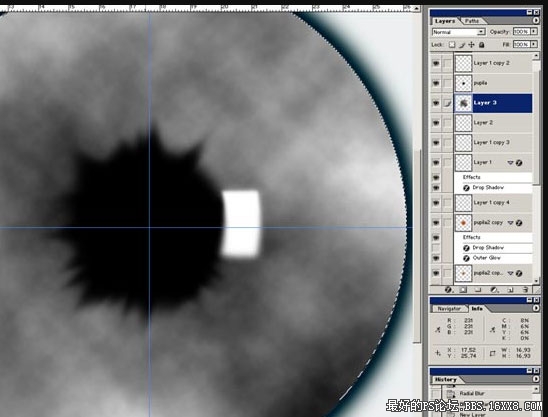This screenshot has height=417, width=548.
Task: Hide the Layer 1 copy 4 layer
Action: coord(436,203)
